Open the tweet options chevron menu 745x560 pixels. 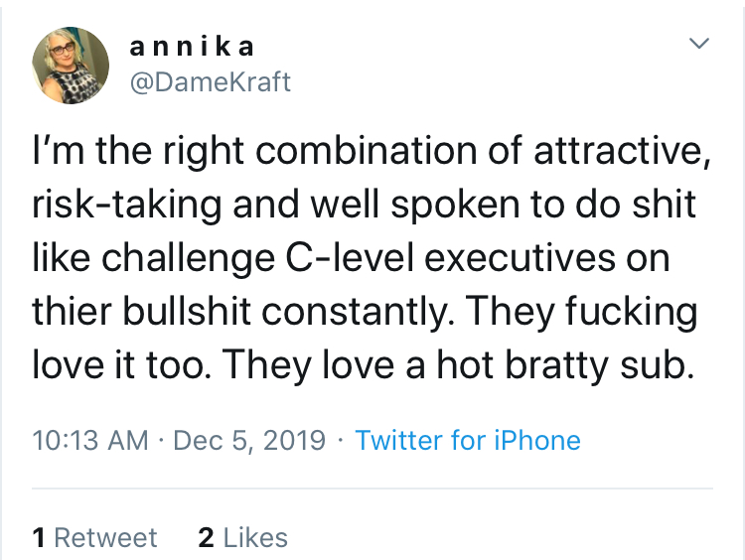coord(700,44)
